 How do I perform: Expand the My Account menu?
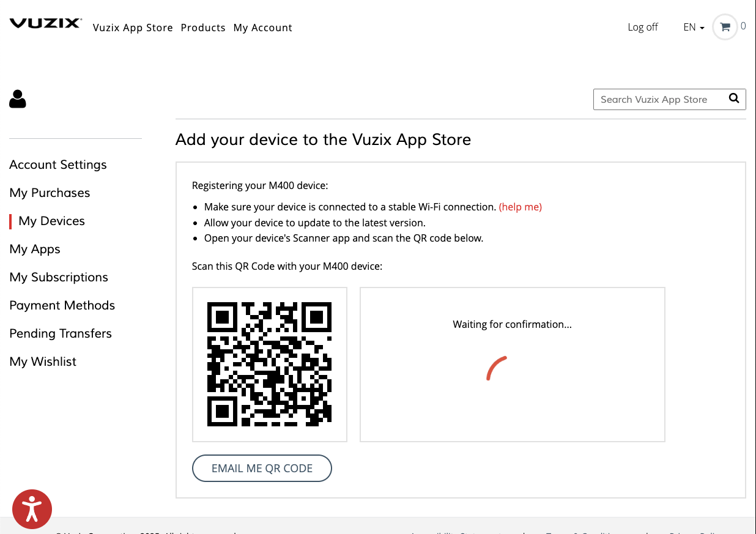(x=262, y=28)
